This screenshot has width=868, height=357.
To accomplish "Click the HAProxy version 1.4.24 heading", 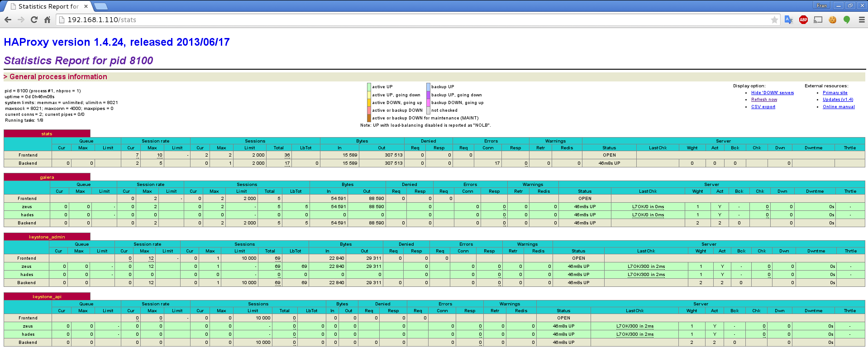I will pos(117,42).
